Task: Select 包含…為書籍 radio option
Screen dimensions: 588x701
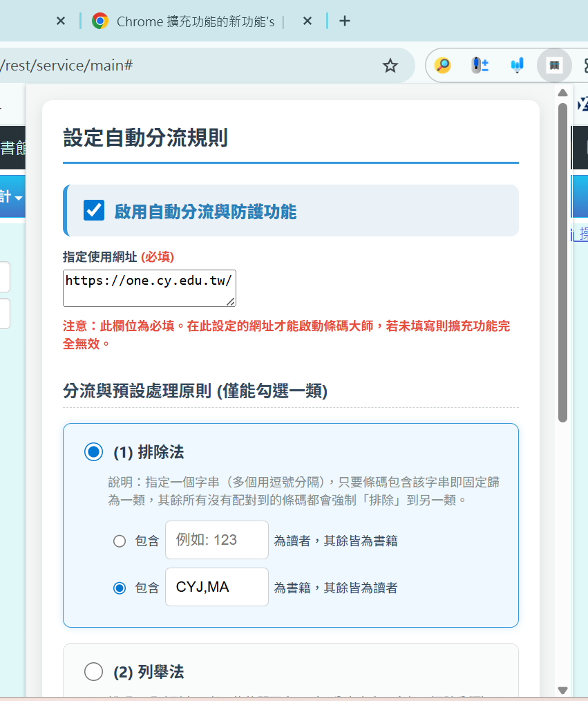Action: tap(120, 588)
